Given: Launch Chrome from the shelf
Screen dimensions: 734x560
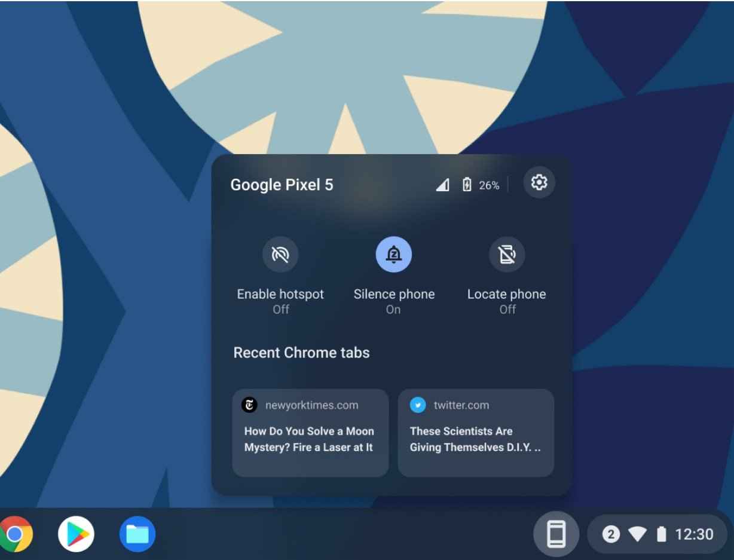Looking at the screenshot, I should pos(15,534).
